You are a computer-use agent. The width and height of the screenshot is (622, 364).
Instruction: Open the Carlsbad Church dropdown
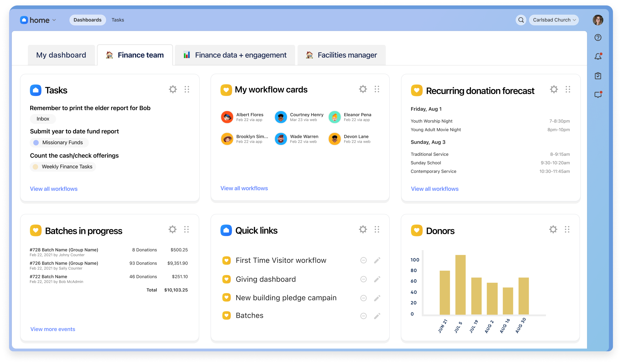(x=554, y=20)
